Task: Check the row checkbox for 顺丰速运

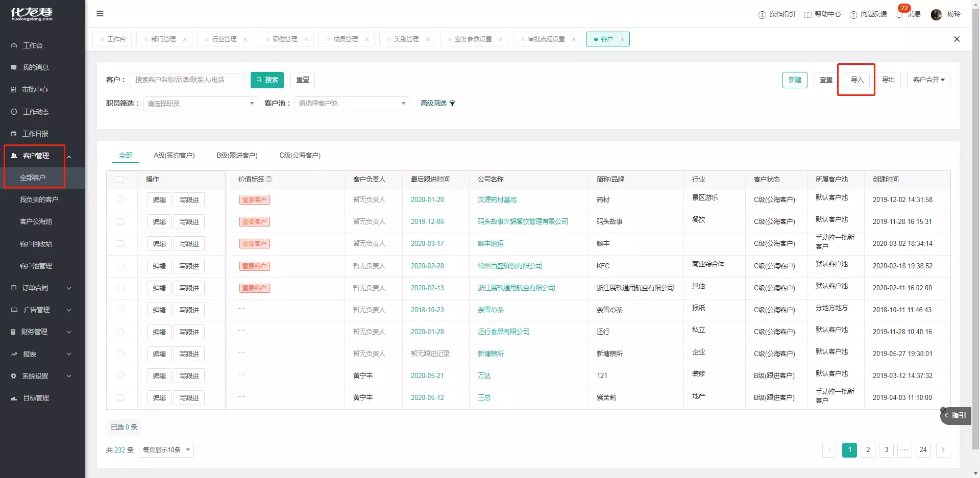Action: [x=120, y=244]
